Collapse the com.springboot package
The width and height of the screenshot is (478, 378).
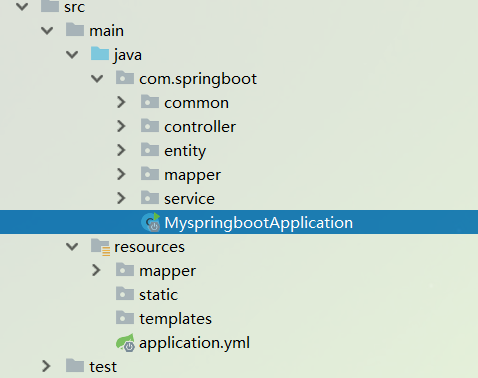(x=97, y=79)
